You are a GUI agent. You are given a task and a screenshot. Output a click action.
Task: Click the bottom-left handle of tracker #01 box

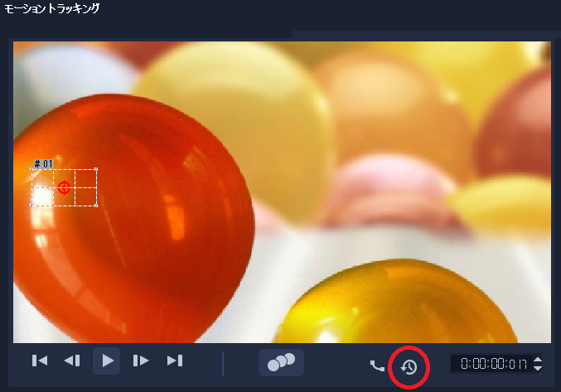[x=31, y=206]
